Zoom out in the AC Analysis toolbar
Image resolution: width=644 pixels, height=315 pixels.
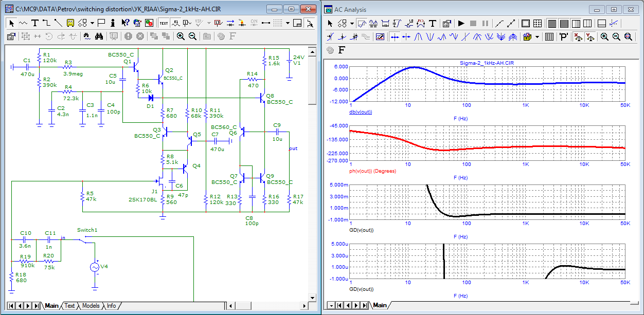[616, 36]
